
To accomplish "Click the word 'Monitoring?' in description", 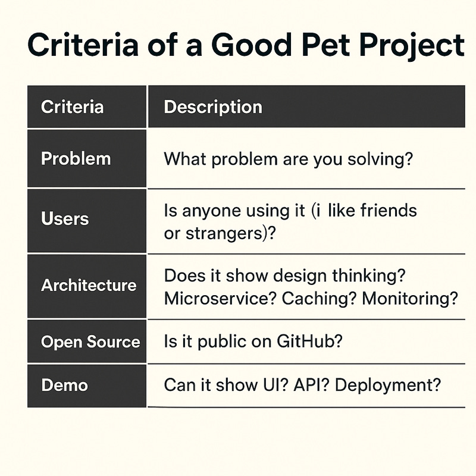I will point(410,299).
